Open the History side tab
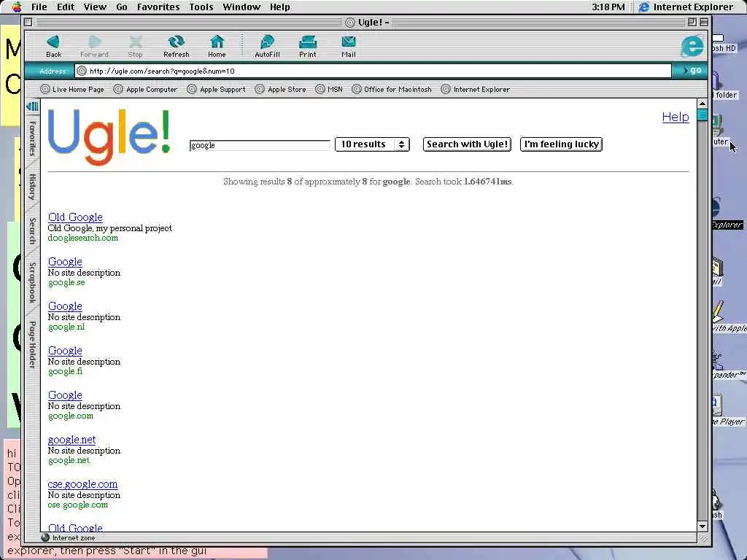The height and width of the screenshot is (560, 747). (32, 187)
